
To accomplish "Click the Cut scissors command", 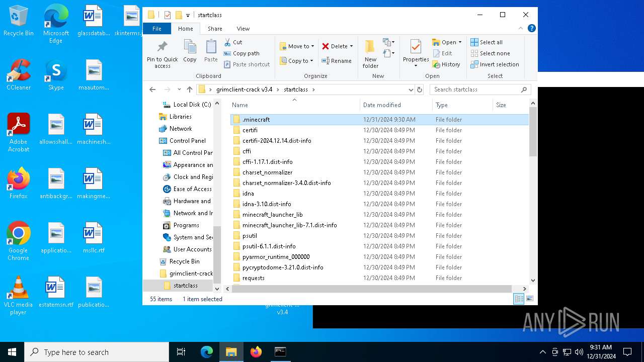I will pyautogui.click(x=233, y=42).
